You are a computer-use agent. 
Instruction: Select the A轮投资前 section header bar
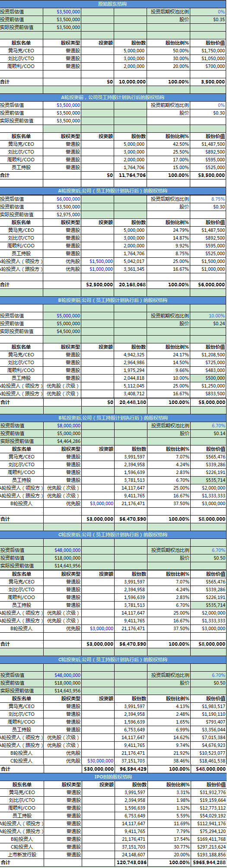click(113, 97)
